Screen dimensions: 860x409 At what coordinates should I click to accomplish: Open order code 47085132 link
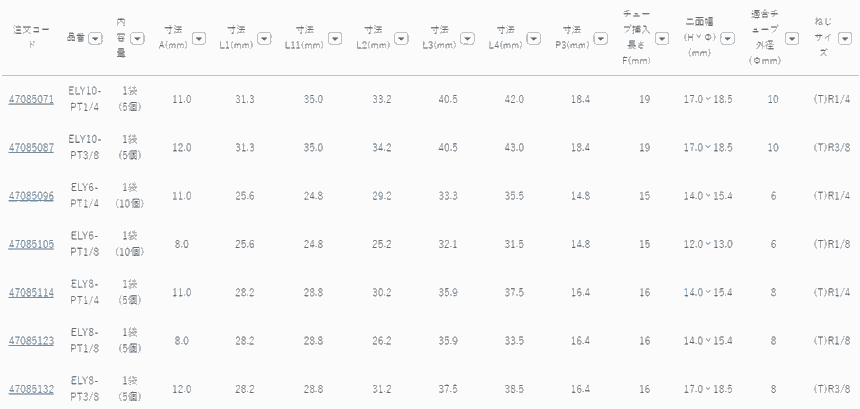point(32,388)
